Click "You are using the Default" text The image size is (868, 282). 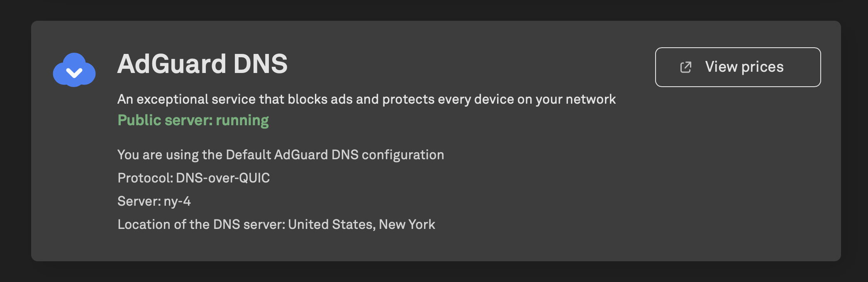tap(194, 155)
